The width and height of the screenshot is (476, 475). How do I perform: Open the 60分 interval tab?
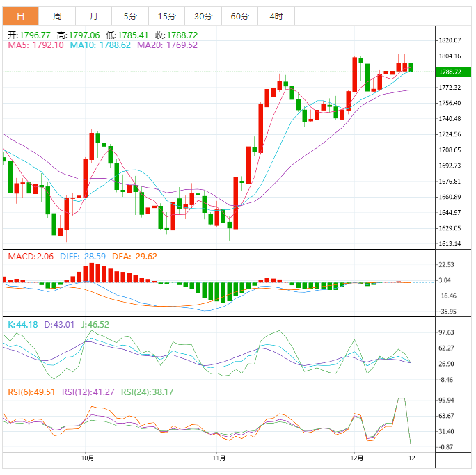click(239, 16)
